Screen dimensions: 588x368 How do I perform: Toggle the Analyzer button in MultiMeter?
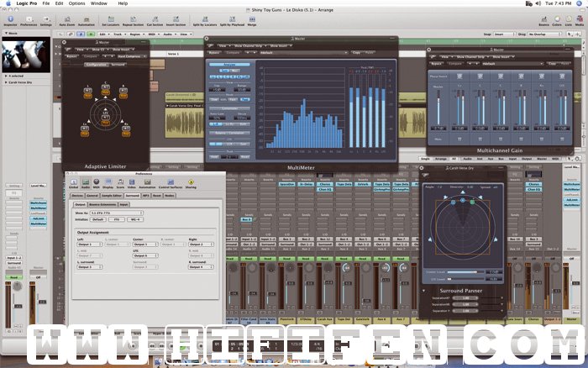229,65
